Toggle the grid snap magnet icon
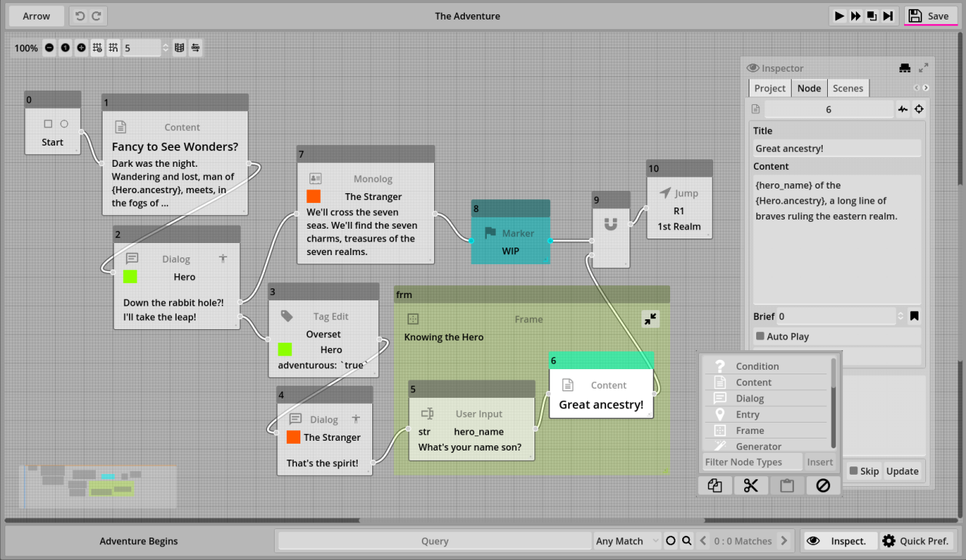 tap(113, 48)
